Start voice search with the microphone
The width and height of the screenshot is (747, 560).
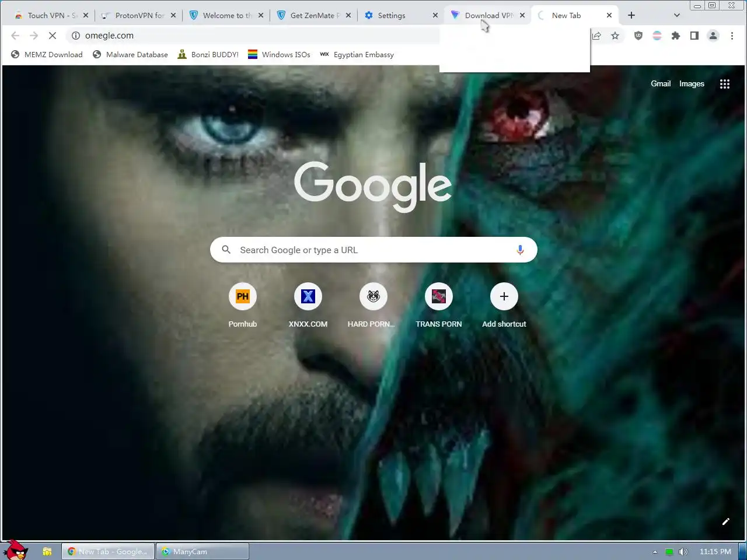point(520,250)
